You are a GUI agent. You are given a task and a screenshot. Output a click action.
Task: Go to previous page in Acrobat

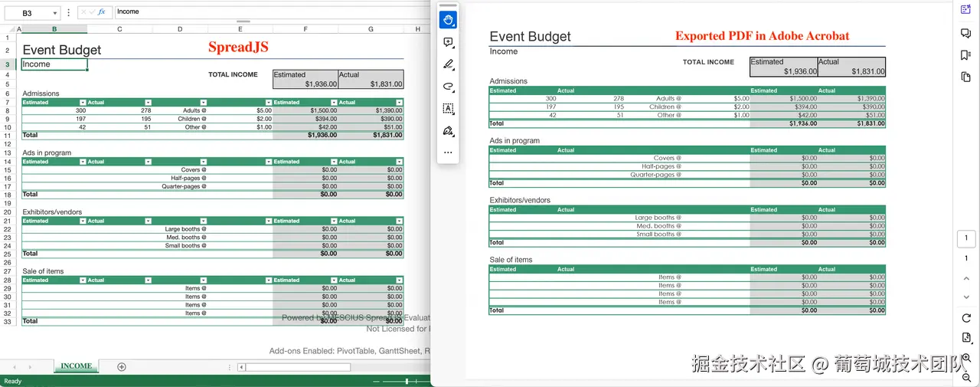click(x=966, y=278)
